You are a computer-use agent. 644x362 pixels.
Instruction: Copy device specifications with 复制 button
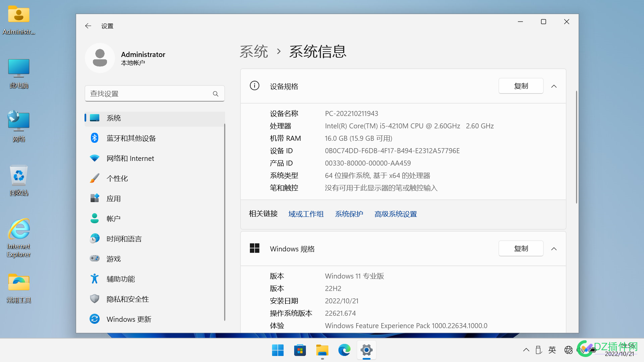click(521, 86)
